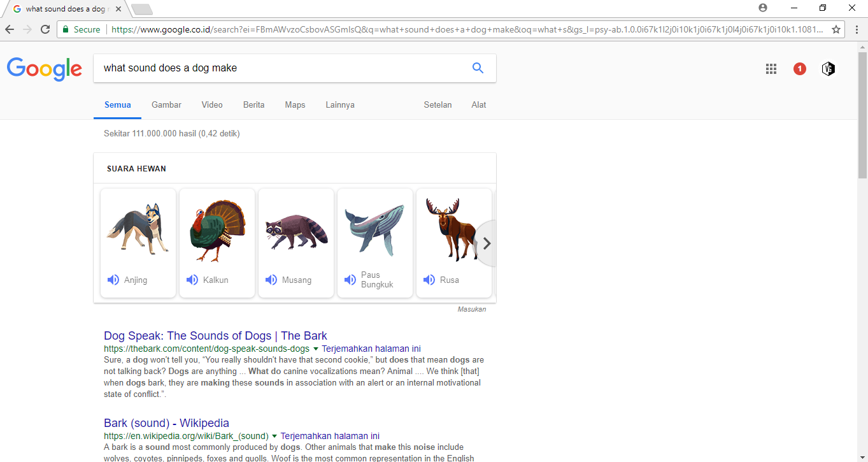The image size is (868, 462).
Task: Open Google notifications with the badge
Action: (x=799, y=68)
